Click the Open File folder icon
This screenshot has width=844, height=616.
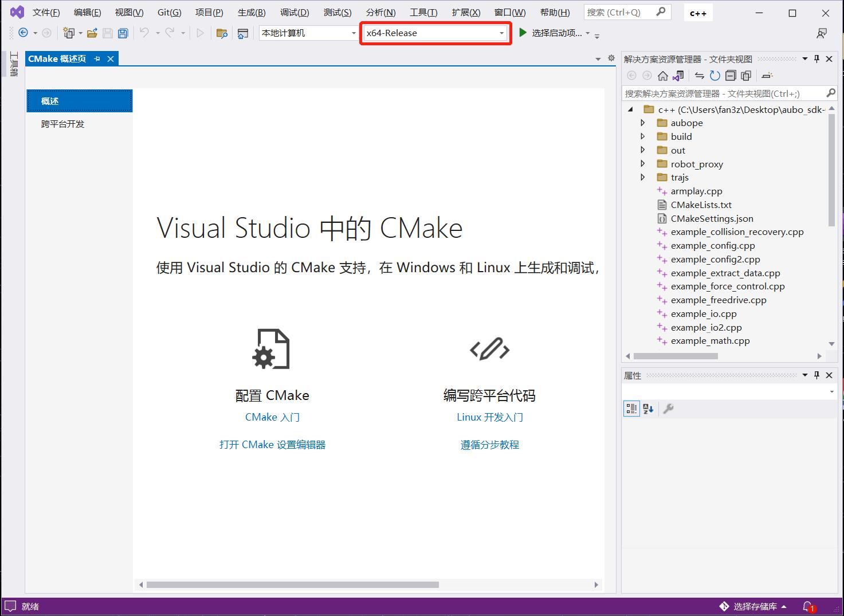coord(92,33)
